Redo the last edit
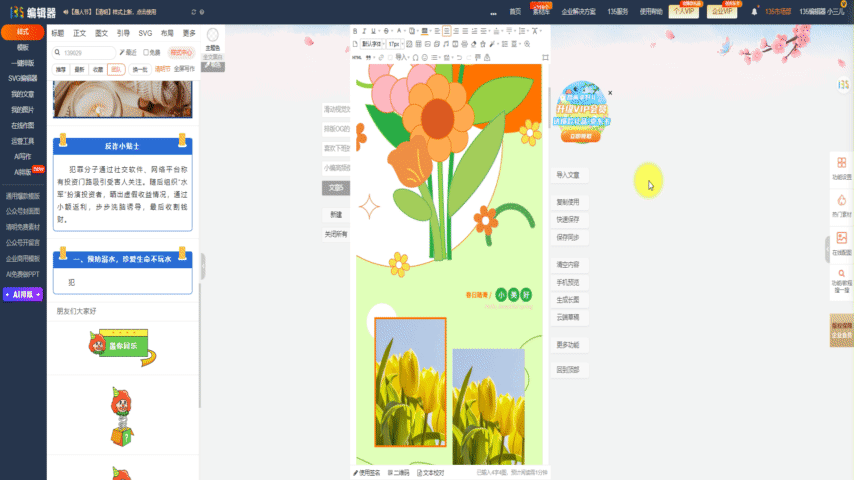This screenshot has width=854, height=480. tap(469, 57)
